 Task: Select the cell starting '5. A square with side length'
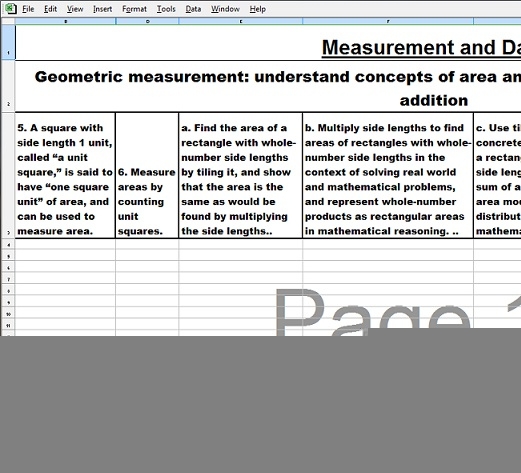[65, 176]
